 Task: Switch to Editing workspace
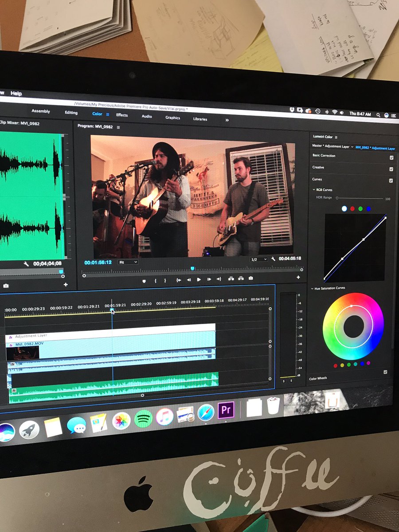tap(71, 113)
